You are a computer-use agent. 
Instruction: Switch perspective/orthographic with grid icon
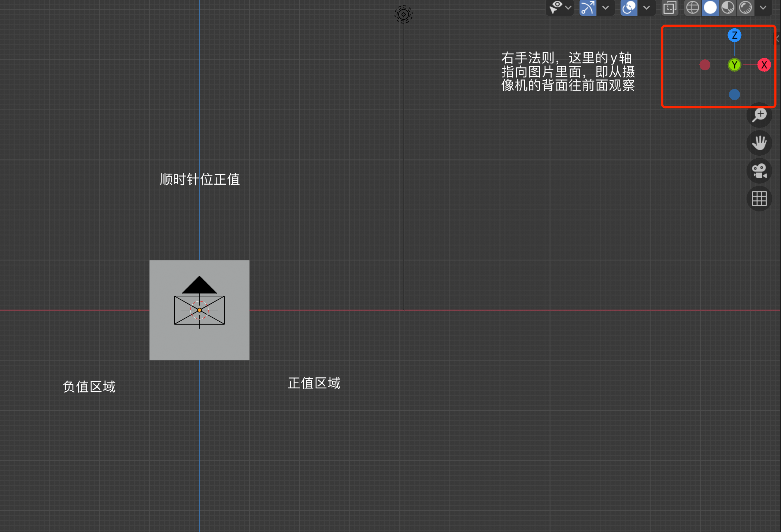759,199
